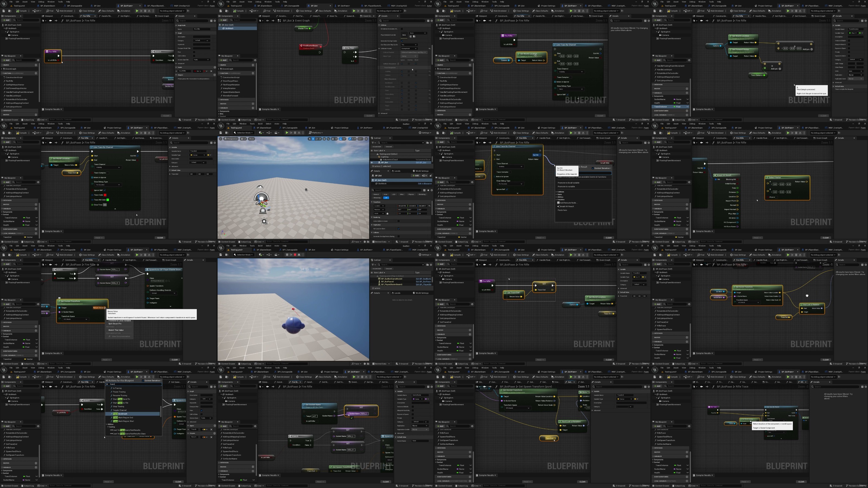Filter actor Details by Physics
Image resolution: width=868 pixels, height=488 pixels.
[411, 194]
